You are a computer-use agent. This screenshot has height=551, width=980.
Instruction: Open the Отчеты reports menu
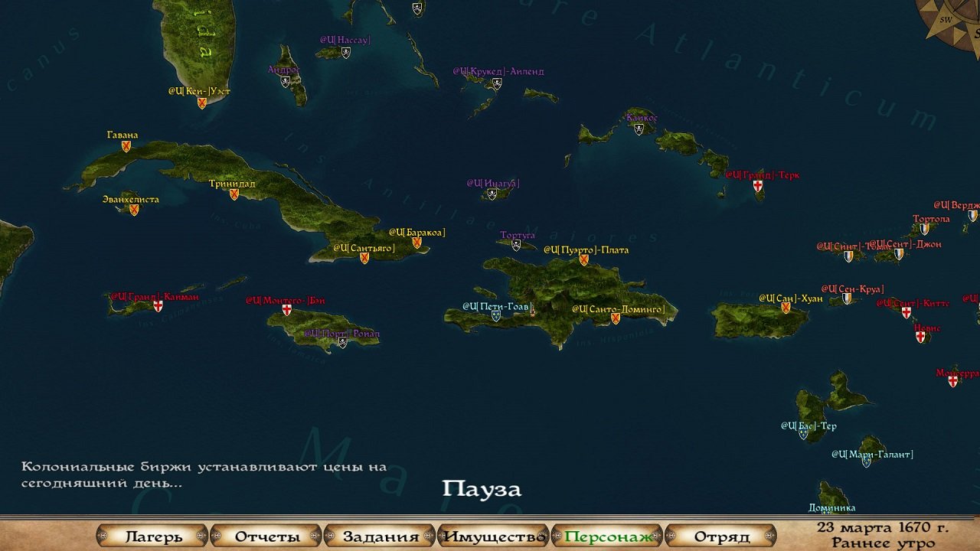(266, 536)
